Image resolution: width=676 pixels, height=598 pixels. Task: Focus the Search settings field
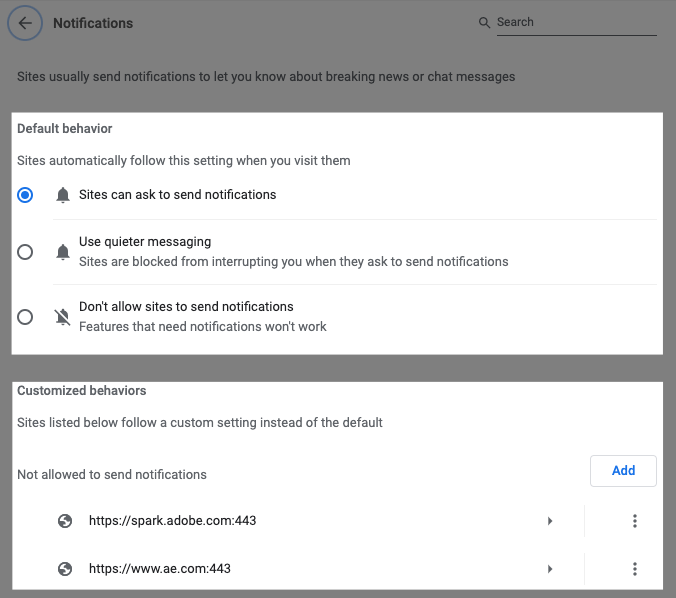pyautogui.click(x=576, y=22)
